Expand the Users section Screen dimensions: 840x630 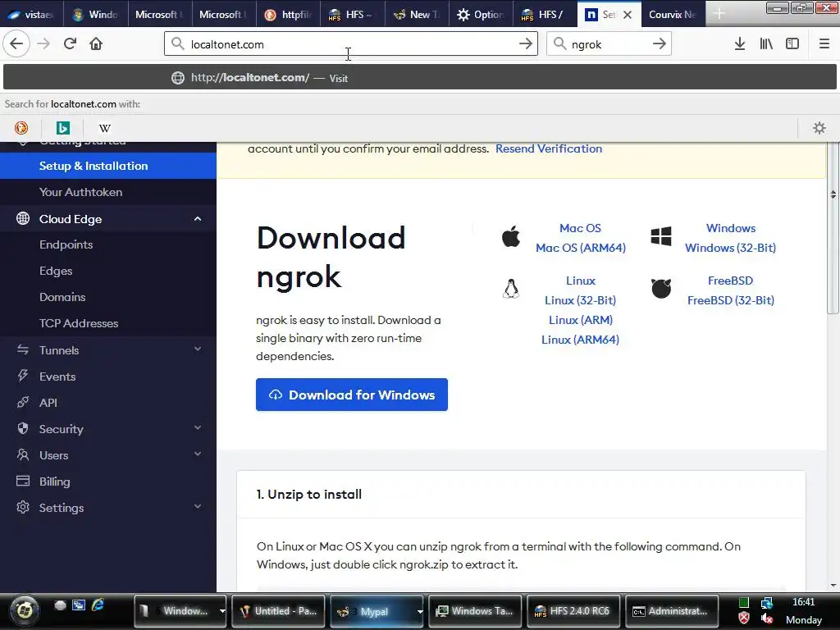(x=198, y=454)
